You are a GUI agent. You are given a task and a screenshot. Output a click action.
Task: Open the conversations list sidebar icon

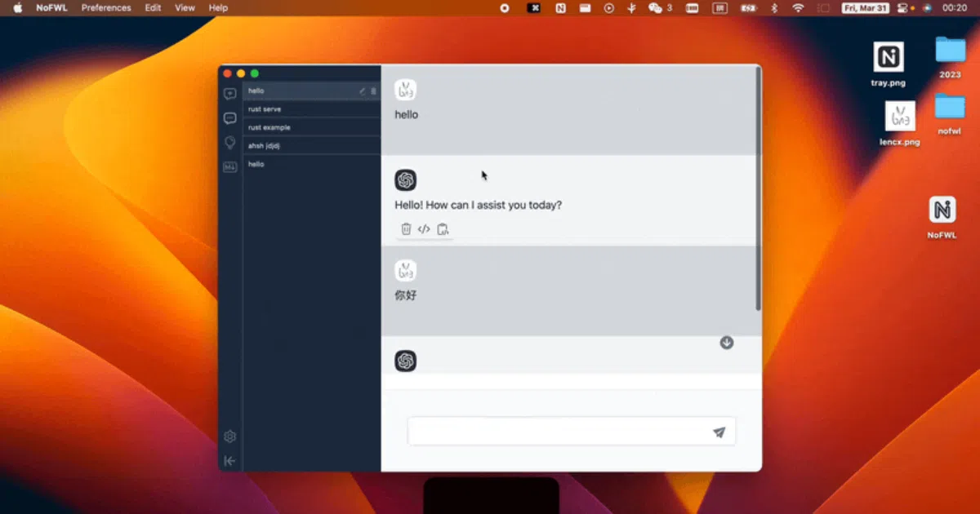pyautogui.click(x=229, y=118)
